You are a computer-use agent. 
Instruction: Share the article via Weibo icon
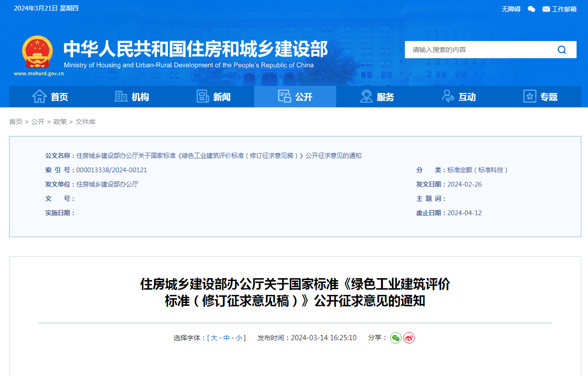tap(409, 338)
